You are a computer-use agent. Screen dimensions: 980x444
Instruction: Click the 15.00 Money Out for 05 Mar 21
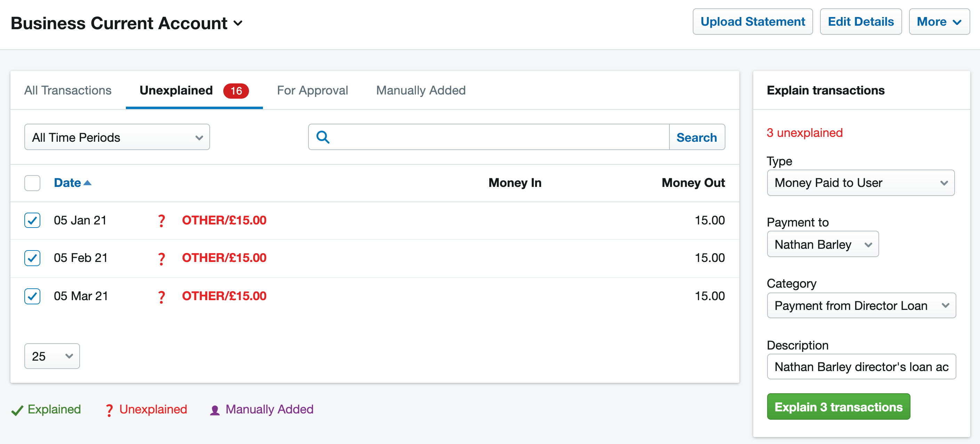point(710,296)
